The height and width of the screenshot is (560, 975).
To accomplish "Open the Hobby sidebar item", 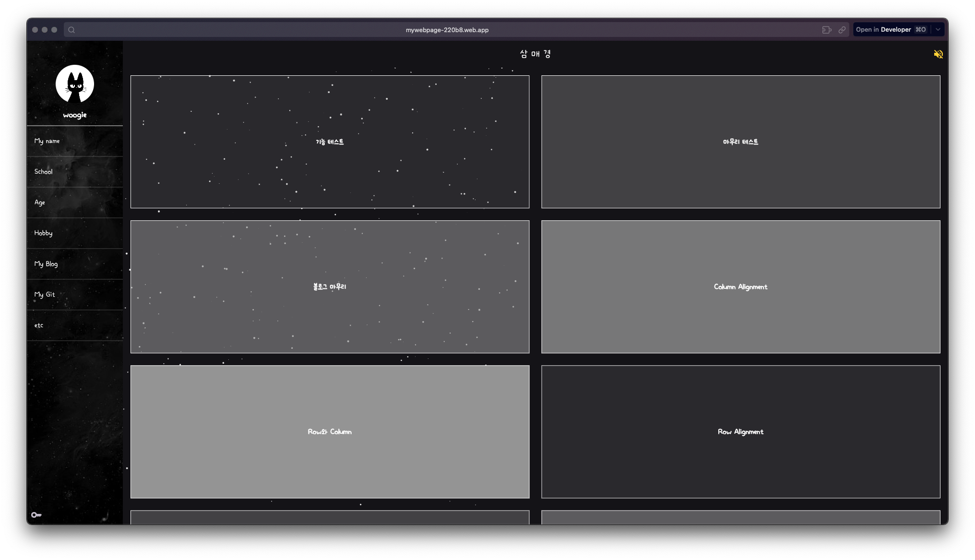I will tap(43, 233).
